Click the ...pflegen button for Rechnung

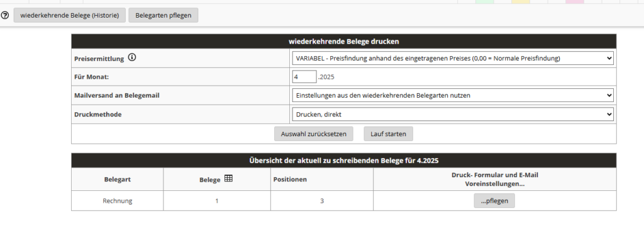coord(494,201)
